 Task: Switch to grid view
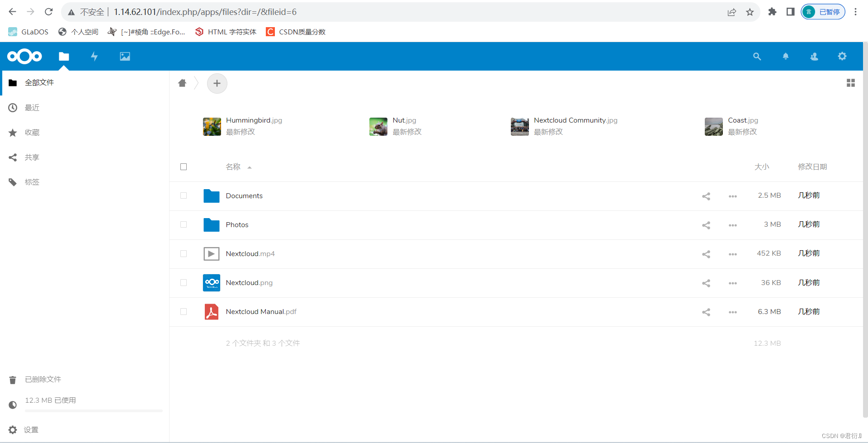[851, 83]
